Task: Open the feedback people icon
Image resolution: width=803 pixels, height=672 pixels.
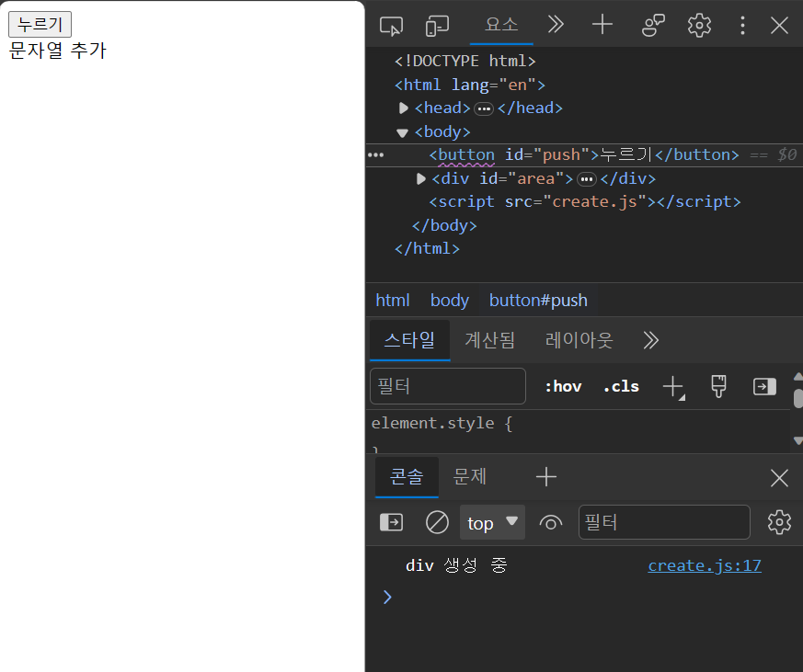Action: pyautogui.click(x=653, y=25)
